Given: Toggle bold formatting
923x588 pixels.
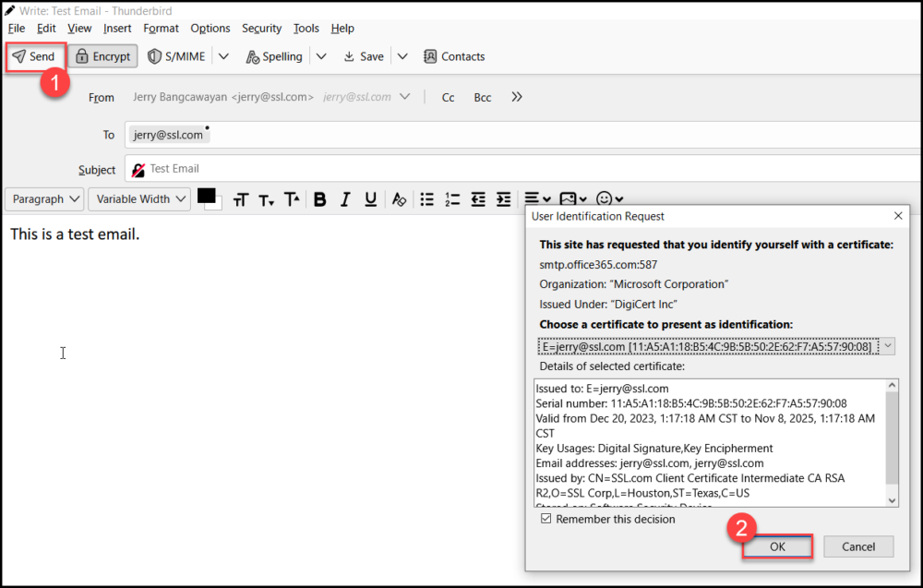Looking at the screenshot, I should pos(320,199).
